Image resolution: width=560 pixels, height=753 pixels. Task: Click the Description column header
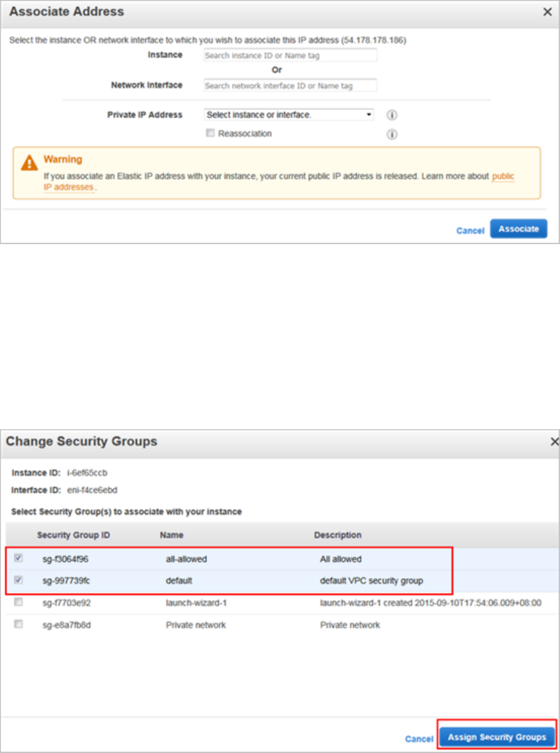(x=338, y=535)
